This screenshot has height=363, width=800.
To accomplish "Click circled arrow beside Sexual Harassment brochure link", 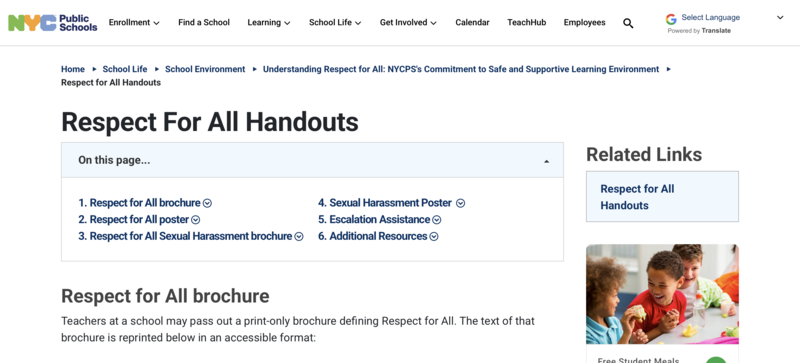I will click(x=299, y=236).
